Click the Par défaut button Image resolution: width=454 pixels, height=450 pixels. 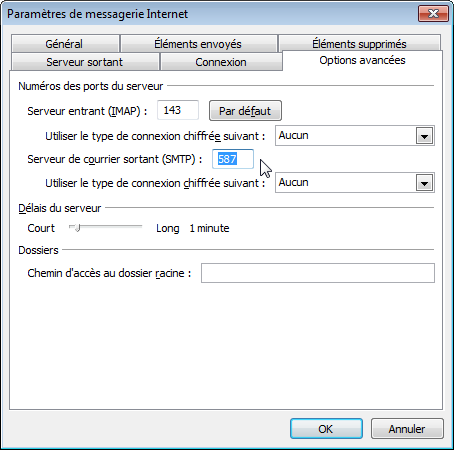click(245, 111)
